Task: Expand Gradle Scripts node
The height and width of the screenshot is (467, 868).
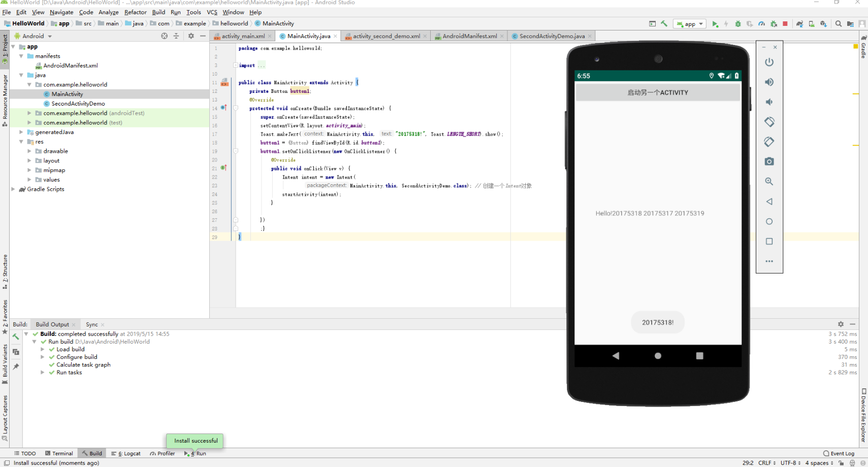Action: coord(13,189)
